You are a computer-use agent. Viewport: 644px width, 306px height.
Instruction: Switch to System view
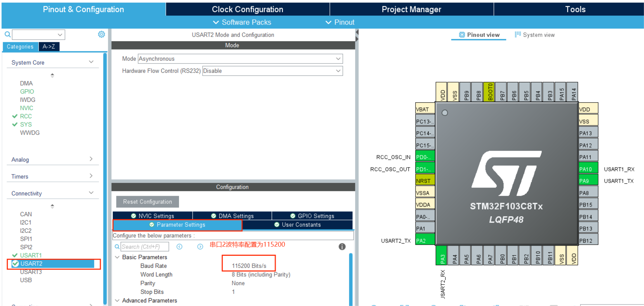[535, 35]
